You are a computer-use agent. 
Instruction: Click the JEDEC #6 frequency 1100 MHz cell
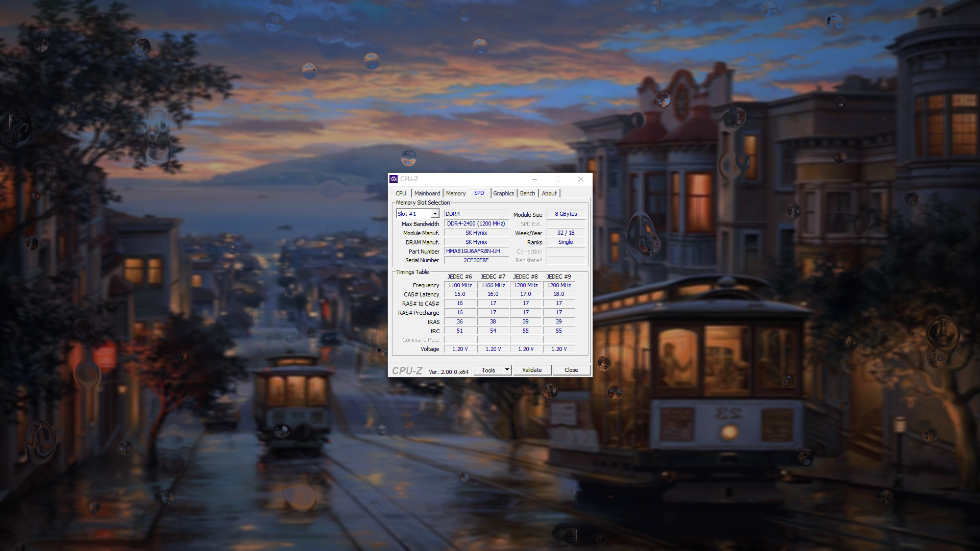460,285
